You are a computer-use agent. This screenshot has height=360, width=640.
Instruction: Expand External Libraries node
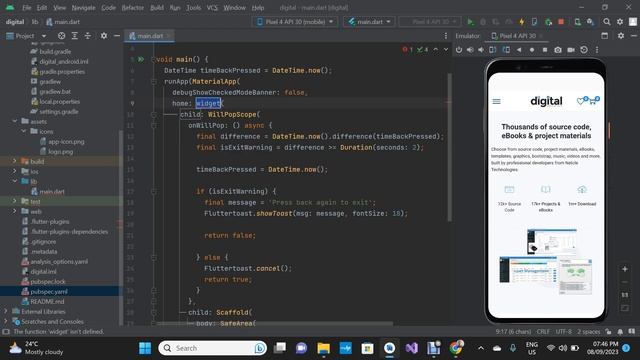click(x=6, y=311)
